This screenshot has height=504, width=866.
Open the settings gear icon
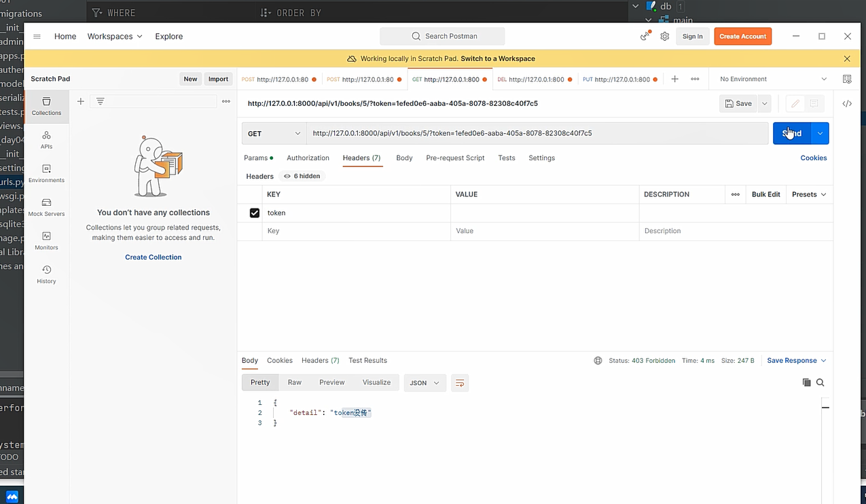click(664, 37)
